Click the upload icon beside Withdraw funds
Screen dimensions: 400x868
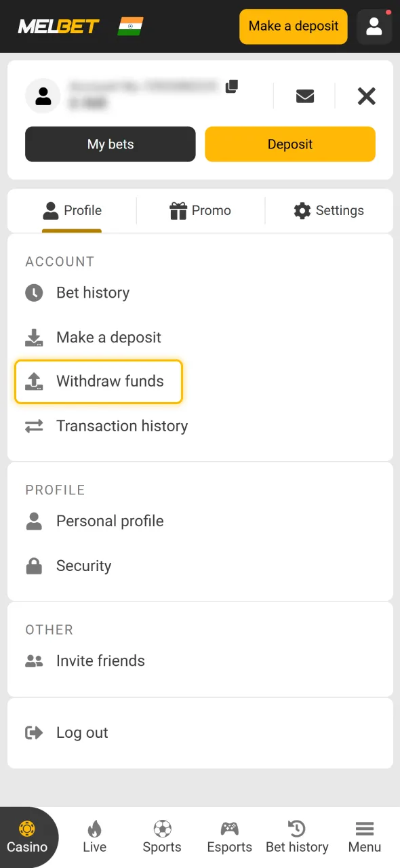point(34,382)
